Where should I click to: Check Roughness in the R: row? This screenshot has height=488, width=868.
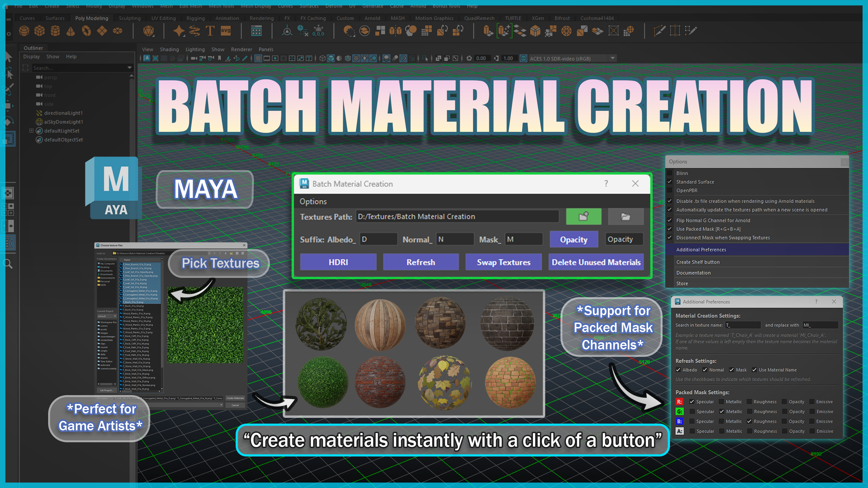(x=749, y=402)
